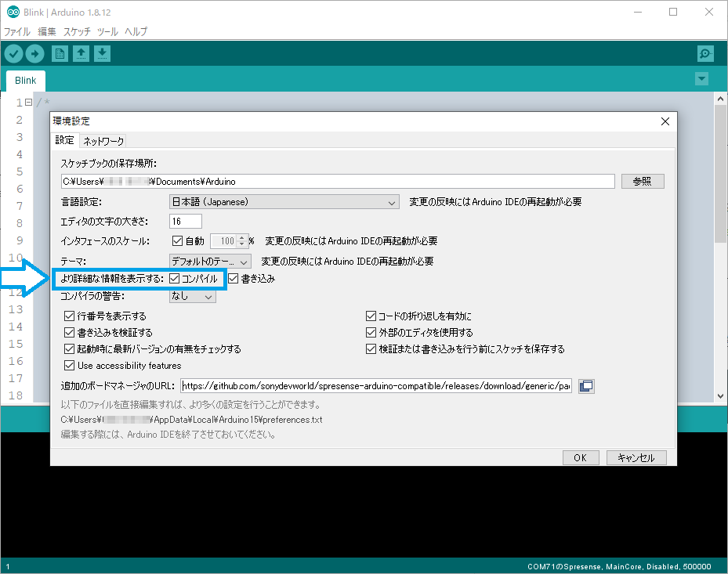The height and width of the screenshot is (574, 728).
Task: Decrease interface scale with spinner down arrow
Action: (x=241, y=244)
